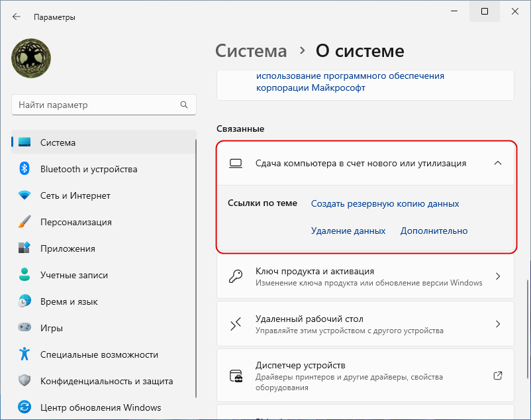Open the Ключ продукта и активация chevron
The width and height of the screenshot is (531, 420).
pos(498,276)
